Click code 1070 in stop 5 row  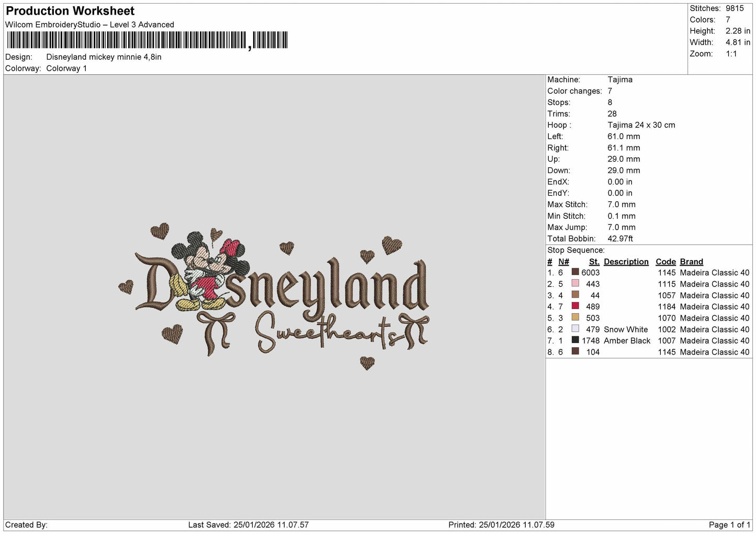pyautogui.click(x=667, y=318)
